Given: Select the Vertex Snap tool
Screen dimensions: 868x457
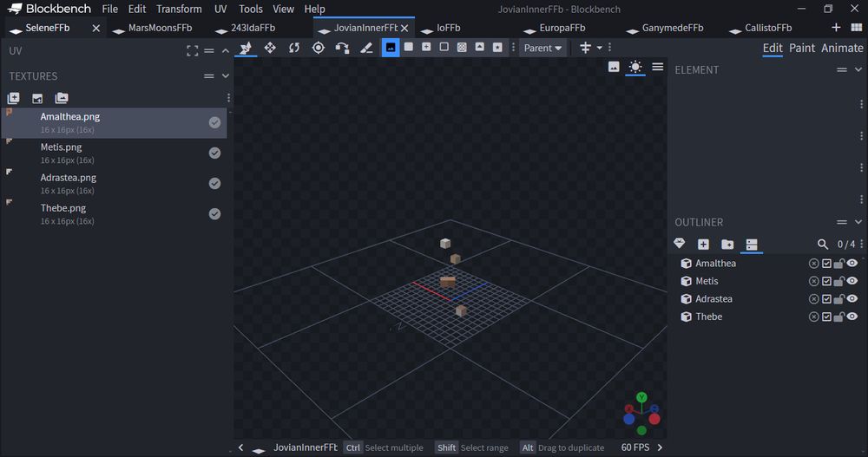Looking at the screenshot, I should pos(342,48).
